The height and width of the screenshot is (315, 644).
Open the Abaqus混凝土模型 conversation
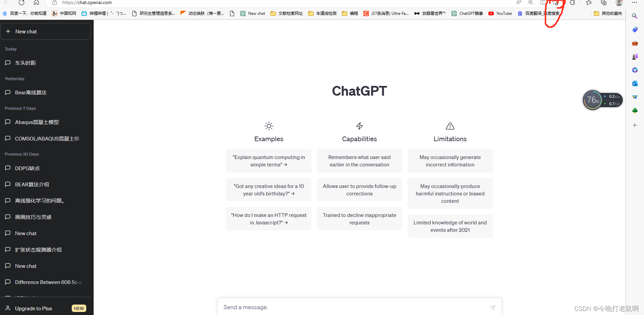(x=45, y=122)
